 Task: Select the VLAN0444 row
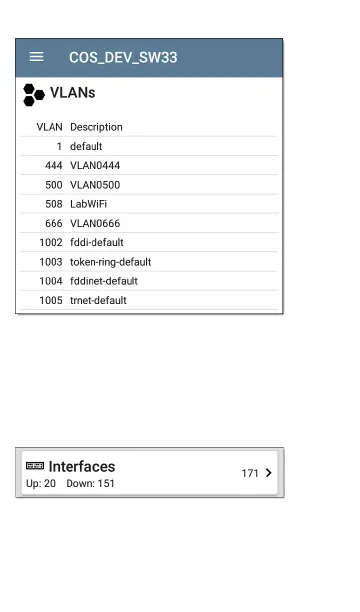pos(149,165)
